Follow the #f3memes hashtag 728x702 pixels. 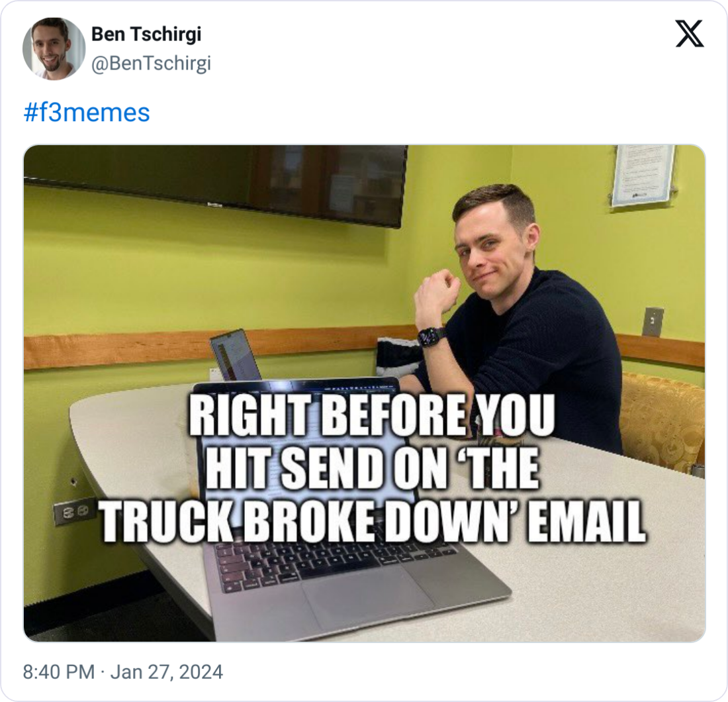pos(86,113)
